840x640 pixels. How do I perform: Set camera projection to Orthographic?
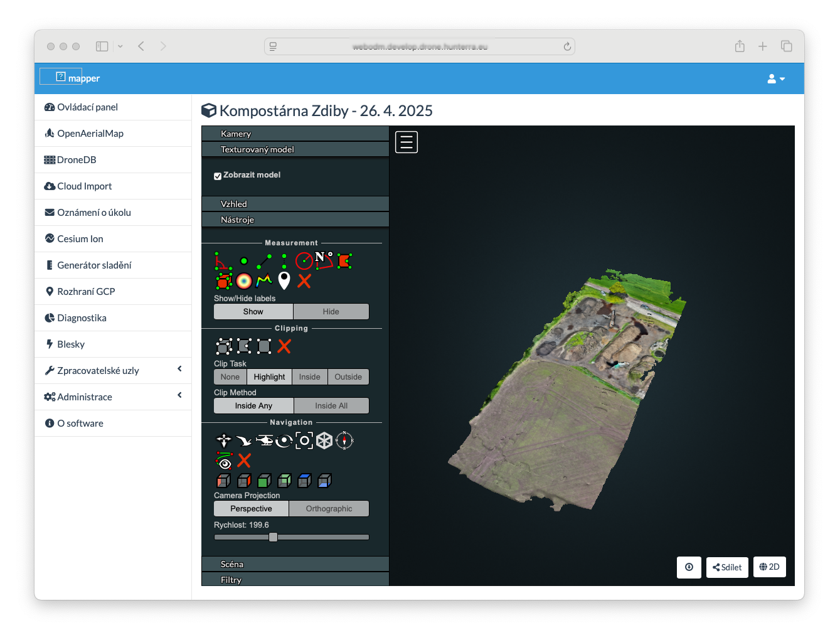329,509
